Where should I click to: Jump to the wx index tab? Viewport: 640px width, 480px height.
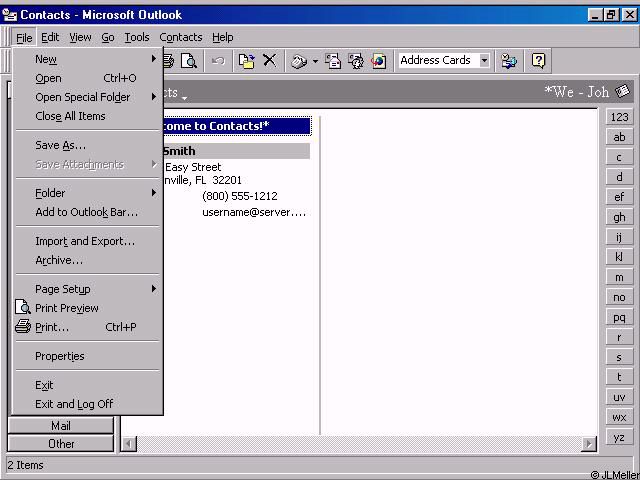coord(619,417)
